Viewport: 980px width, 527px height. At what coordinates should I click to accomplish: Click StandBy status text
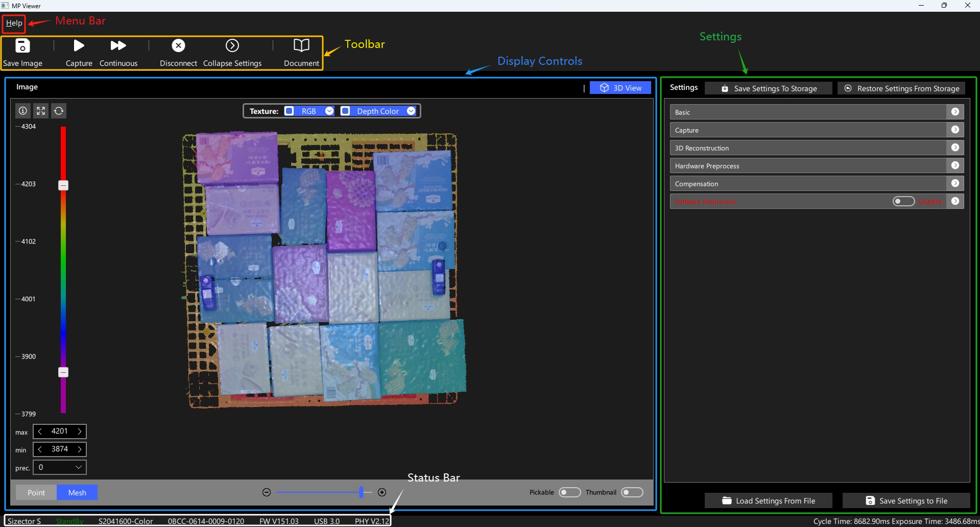coord(69,521)
